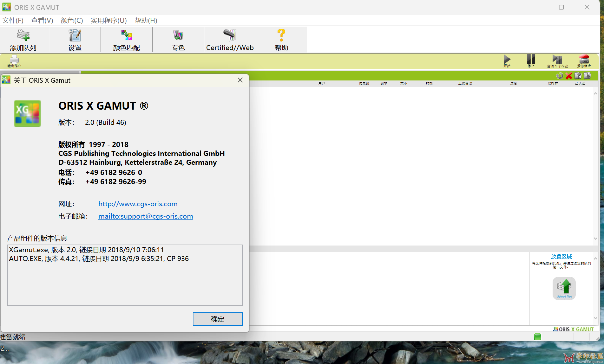This screenshot has height=364, width=604.
Task: Select the XGamut.exe version info line
Action: 86,250
